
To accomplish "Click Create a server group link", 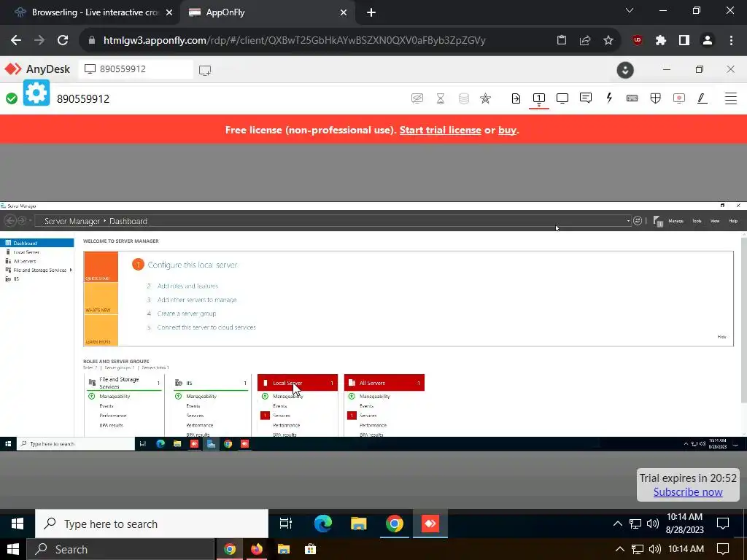I will click(186, 314).
